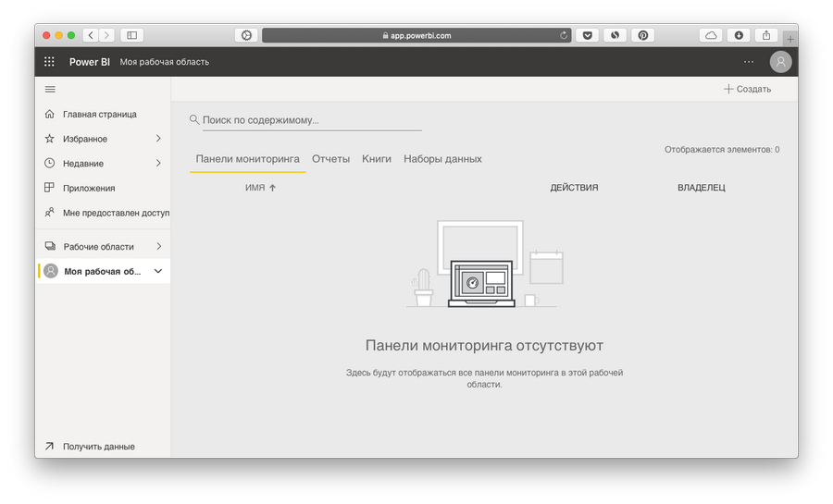
Task: Click the Мне предоставлен доступ people icon
Action: [x=49, y=212]
